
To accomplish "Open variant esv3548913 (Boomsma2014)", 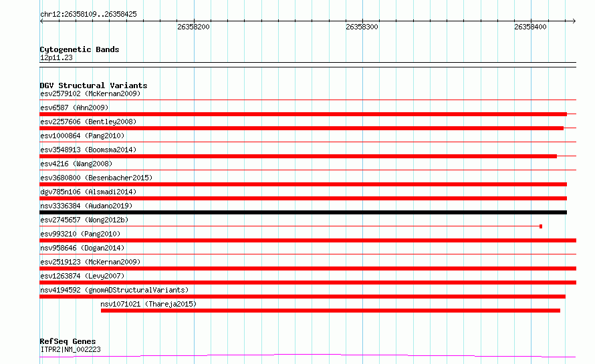I will [88, 150].
